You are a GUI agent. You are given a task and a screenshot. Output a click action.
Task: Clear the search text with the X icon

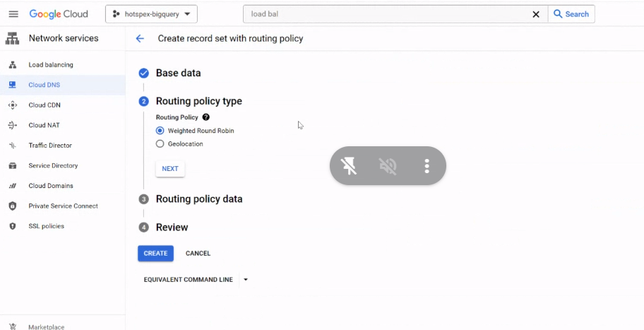[536, 14]
